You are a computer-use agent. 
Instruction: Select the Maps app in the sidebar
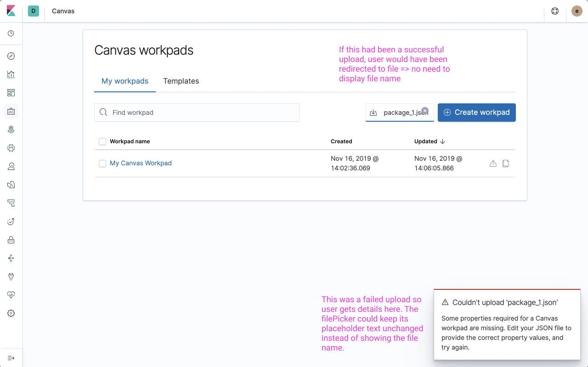coord(11,130)
